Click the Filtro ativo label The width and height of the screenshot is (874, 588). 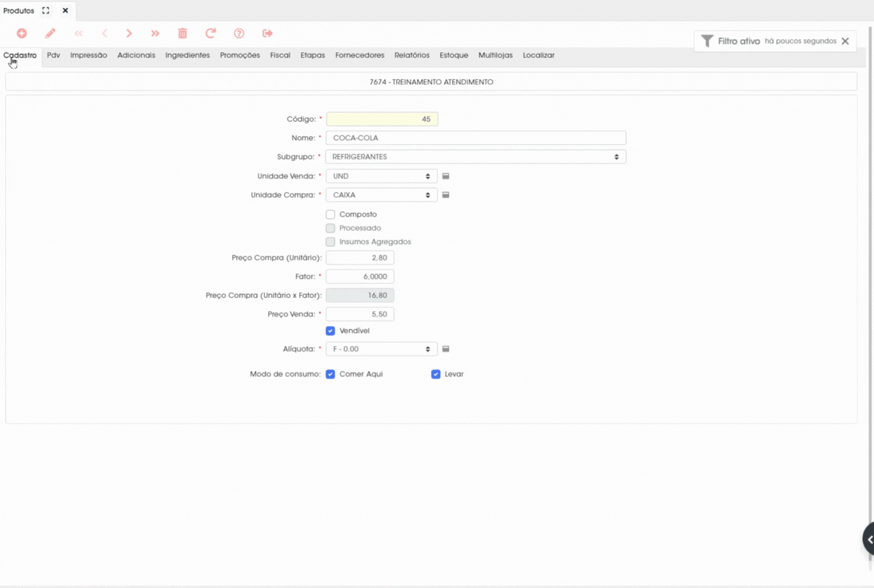739,41
